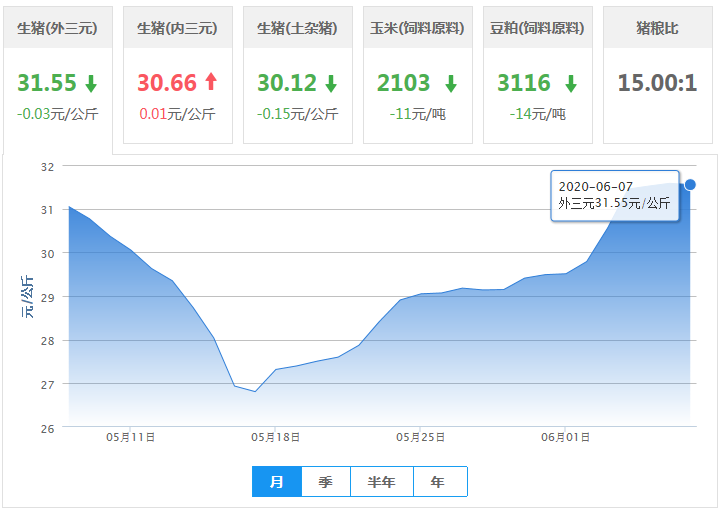Click red up arrow beside 30.66
Viewport: 720px width, 513px height.
pyautogui.click(x=211, y=83)
